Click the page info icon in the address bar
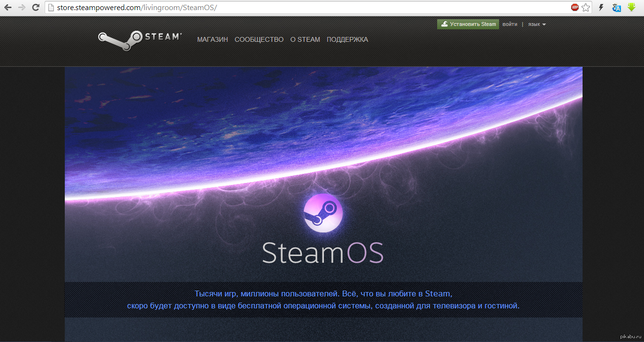Screen dimensions: 644x342 click(51, 8)
